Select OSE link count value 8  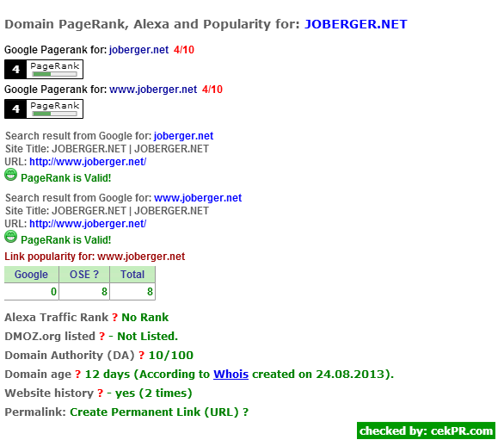click(x=104, y=292)
